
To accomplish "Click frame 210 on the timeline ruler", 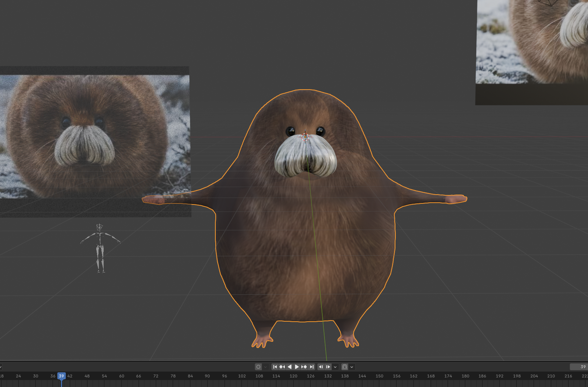I will (x=551, y=376).
